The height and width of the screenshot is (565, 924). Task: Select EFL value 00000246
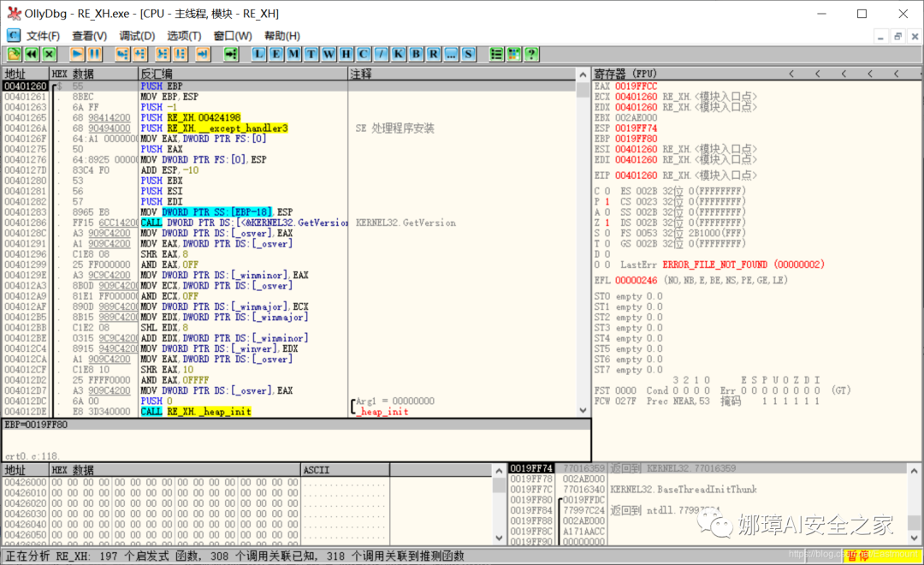pyautogui.click(x=636, y=280)
